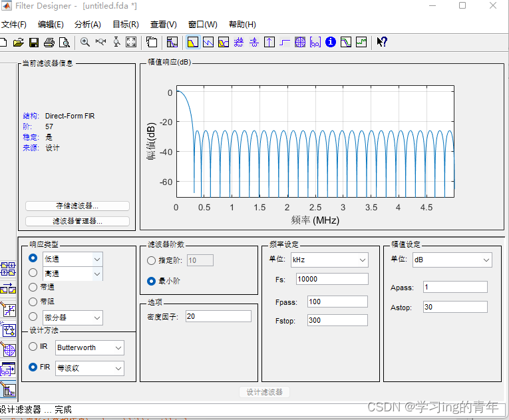This screenshot has width=509, height=420.
Task: Open filter information via the blue info icon
Action: click(x=331, y=42)
